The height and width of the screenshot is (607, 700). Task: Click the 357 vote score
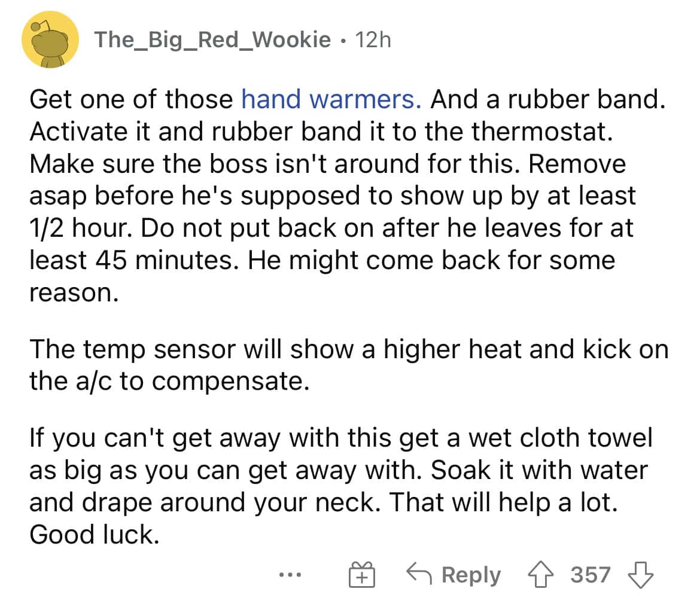(x=590, y=575)
